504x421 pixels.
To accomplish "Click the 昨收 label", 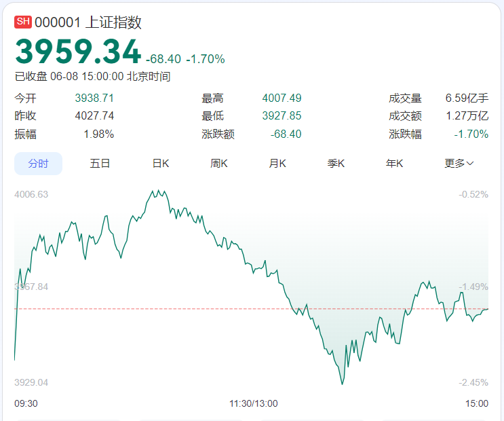I will coord(25,115).
